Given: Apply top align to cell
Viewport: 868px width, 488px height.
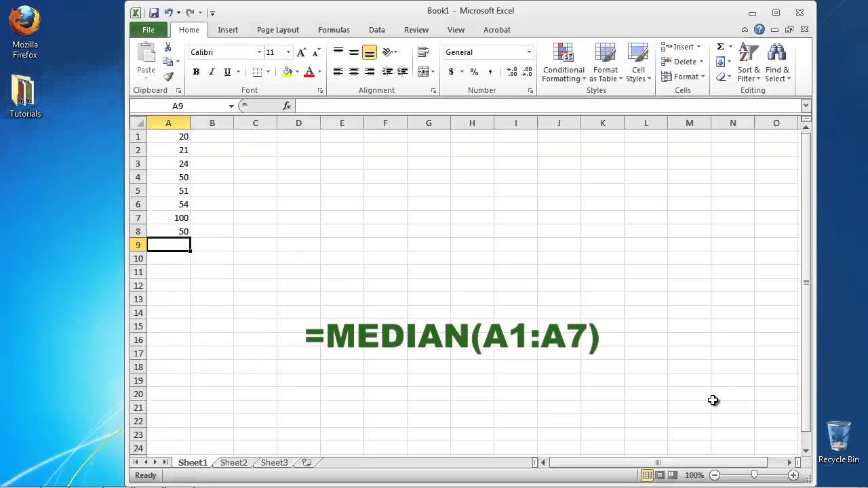Looking at the screenshot, I should pos(338,52).
